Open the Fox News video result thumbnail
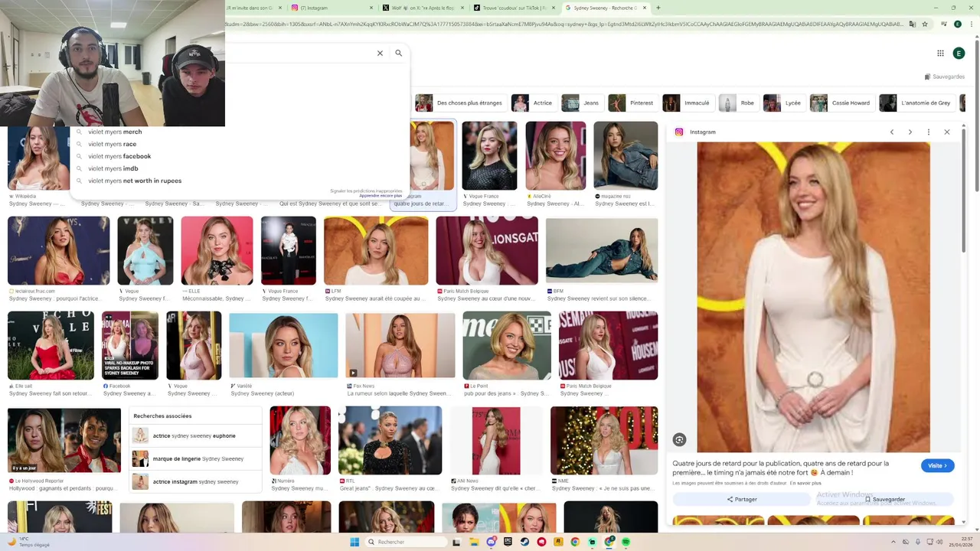The height and width of the screenshot is (551, 980). (400, 345)
